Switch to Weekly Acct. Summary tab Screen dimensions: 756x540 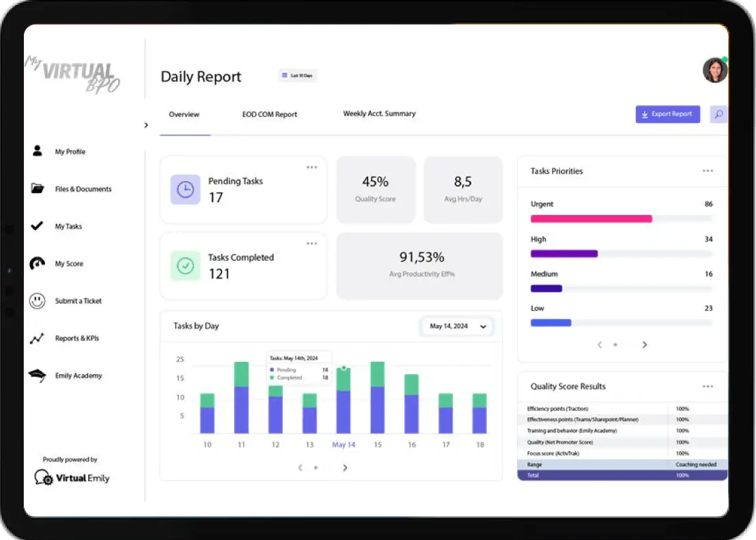coord(379,114)
